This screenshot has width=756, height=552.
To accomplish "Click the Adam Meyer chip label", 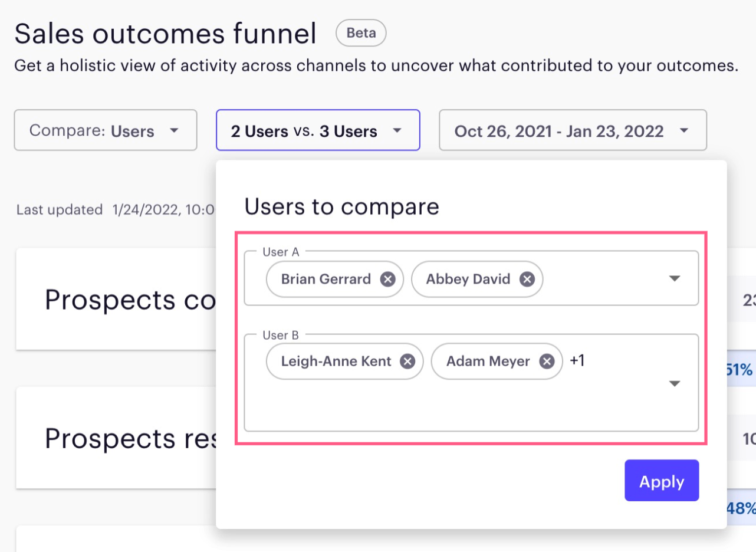I will pos(488,361).
